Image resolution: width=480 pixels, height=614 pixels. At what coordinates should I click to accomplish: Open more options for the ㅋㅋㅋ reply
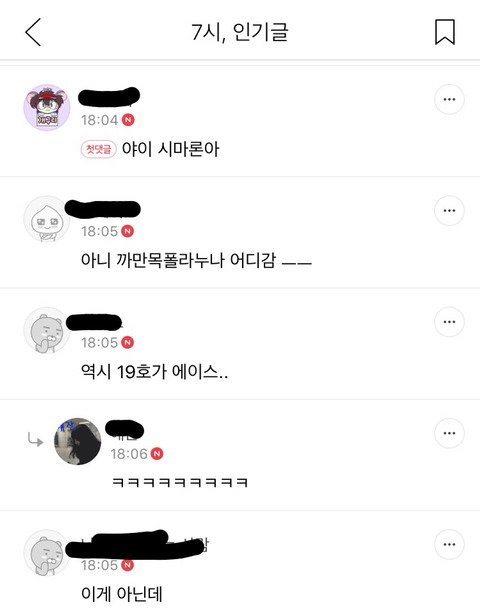449,433
